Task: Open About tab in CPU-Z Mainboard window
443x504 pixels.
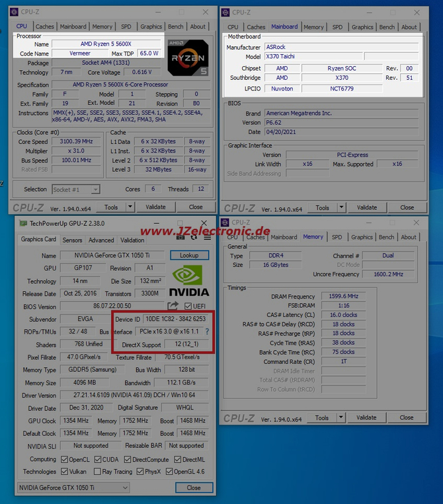Action: coord(409,27)
